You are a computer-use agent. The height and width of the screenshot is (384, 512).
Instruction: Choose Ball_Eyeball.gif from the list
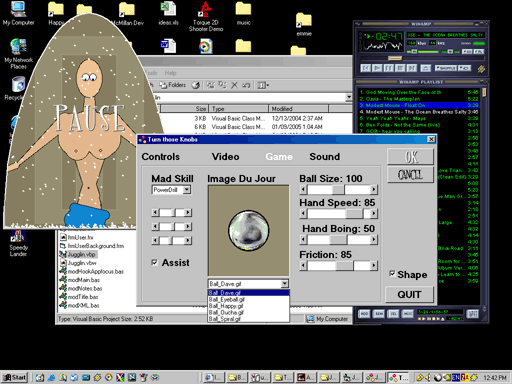click(x=248, y=299)
